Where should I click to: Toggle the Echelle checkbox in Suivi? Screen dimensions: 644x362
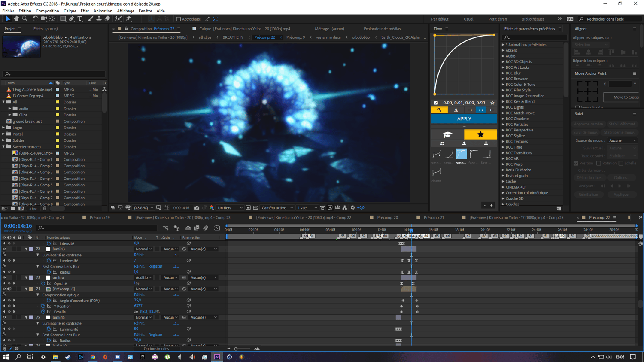(621, 163)
